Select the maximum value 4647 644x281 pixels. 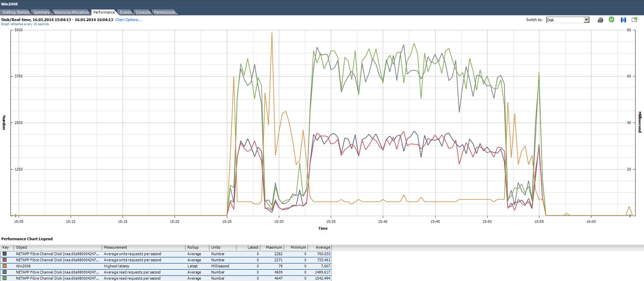279,278
